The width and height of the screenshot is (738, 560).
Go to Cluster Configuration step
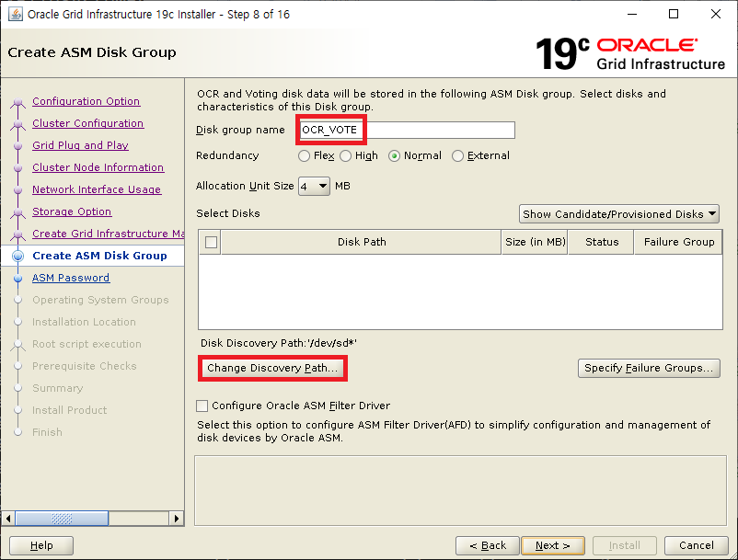coord(88,123)
